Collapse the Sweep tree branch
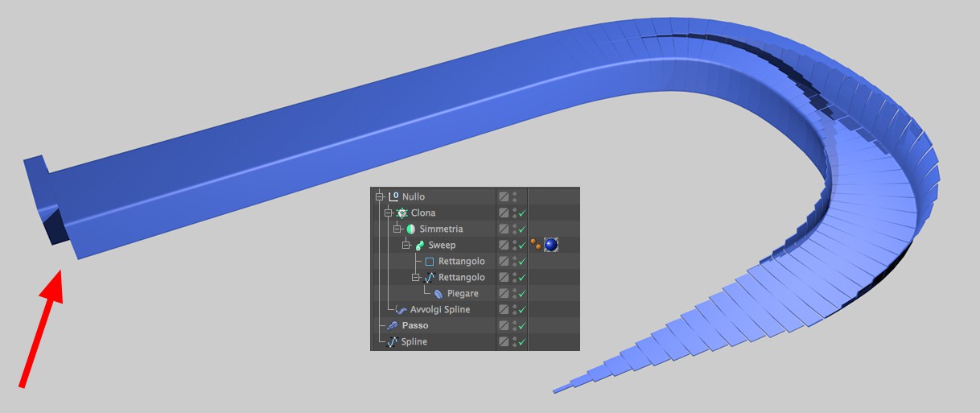Viewport: 980px width, 413px height. point(406,245)
